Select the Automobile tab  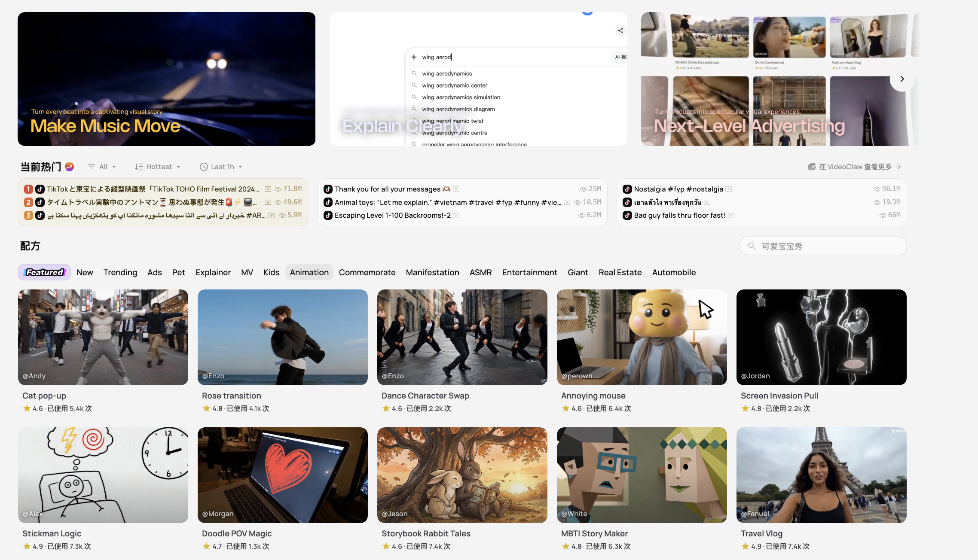674,272
